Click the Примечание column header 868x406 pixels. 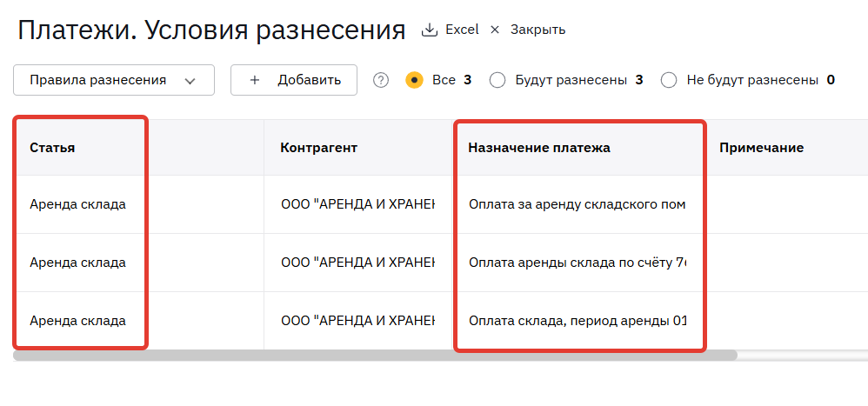pos(761,148)
